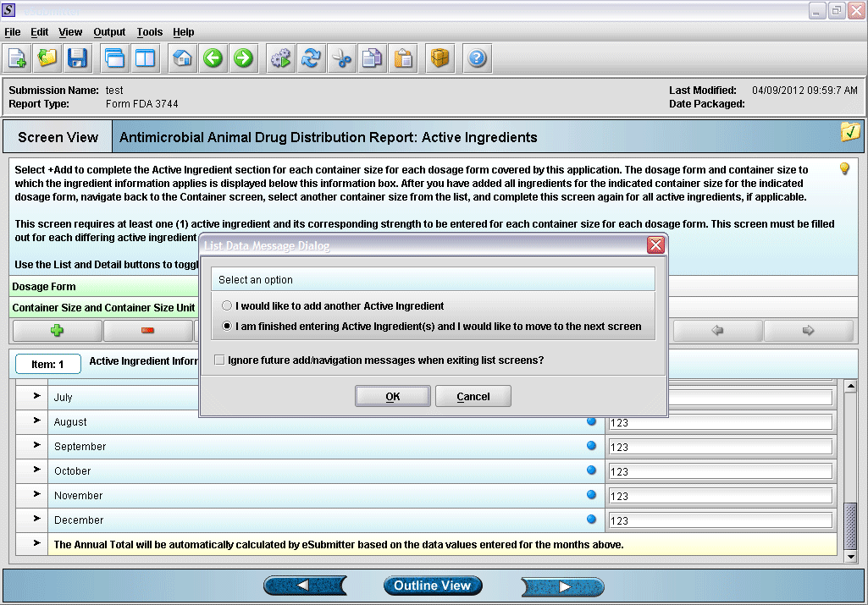Expand the August row arrow

36,421
